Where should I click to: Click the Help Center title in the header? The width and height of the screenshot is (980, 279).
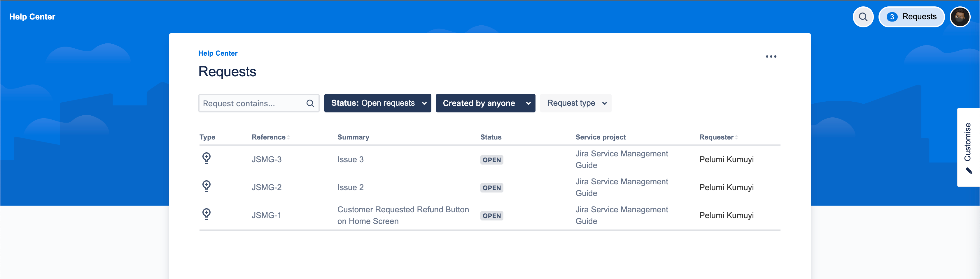(x=32, y=17)
